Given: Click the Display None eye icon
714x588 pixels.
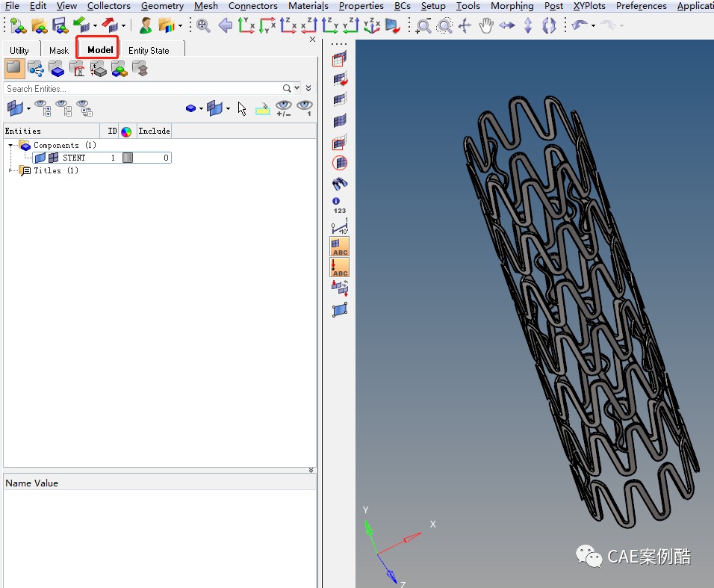Looking at the screenshot, I should pyautogui.click(x=63, y=108).
